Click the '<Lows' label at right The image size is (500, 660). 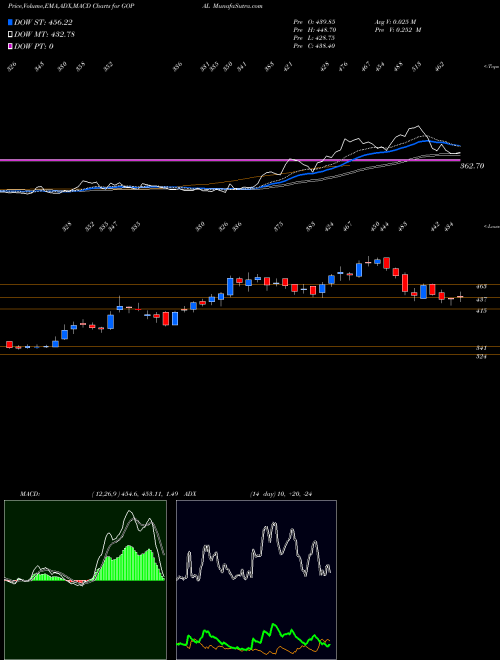491,226
